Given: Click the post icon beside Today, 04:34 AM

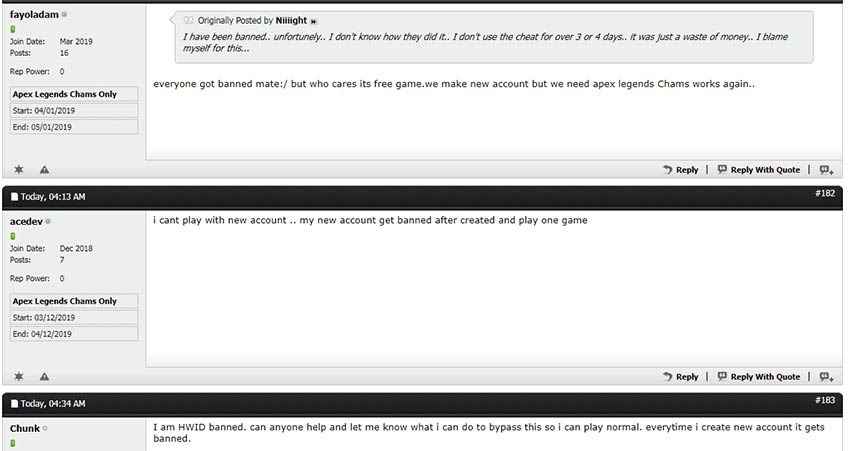Looking at the screenshot, I should tap(15, 404).
